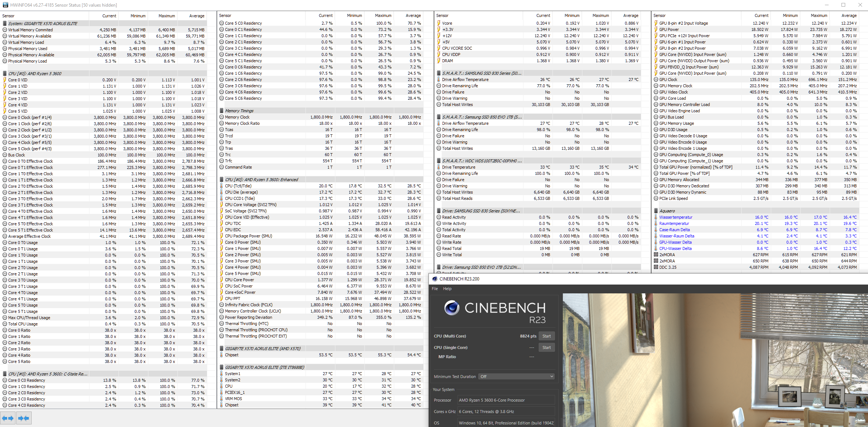
Task: Select the Aquaero sensor group header
Action: point(667,211)
